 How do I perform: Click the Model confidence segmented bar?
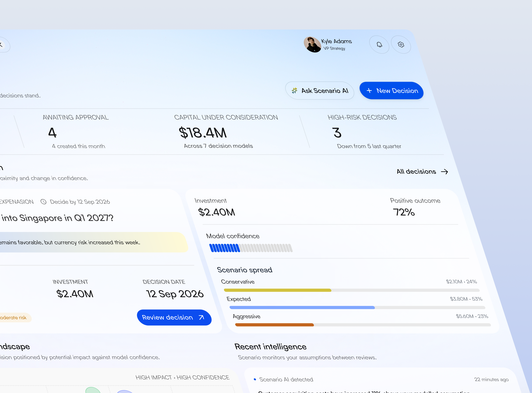click(x=251, y=248)
